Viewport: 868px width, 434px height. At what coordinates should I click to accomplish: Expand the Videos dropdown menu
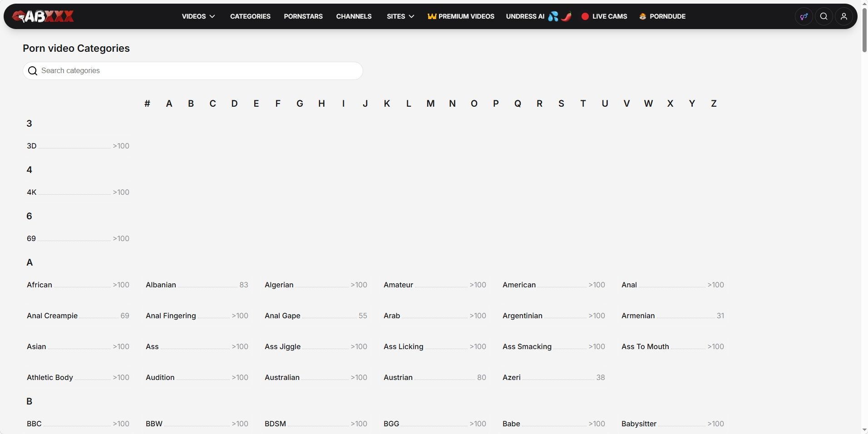[x=198, y=16]
